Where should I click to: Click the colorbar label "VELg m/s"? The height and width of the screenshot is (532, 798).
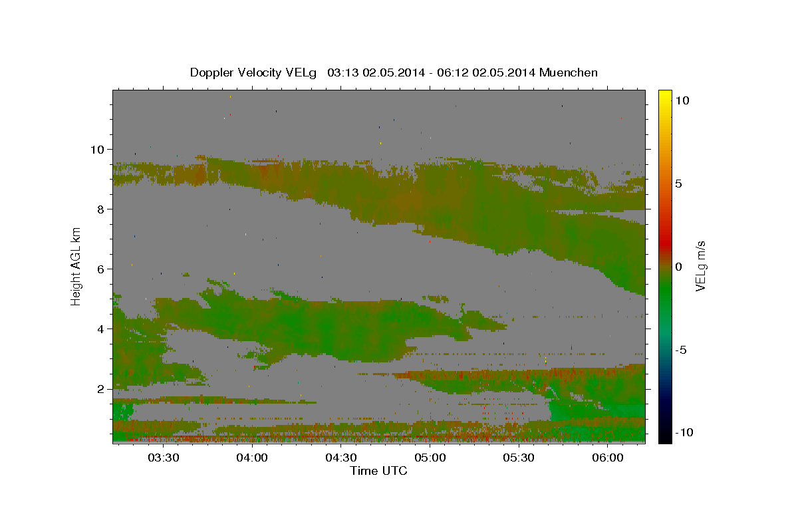[700, 266]
